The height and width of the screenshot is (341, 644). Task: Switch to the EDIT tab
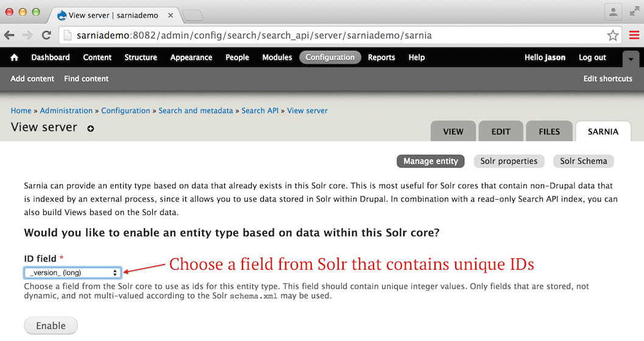click(x=501, y=131)
